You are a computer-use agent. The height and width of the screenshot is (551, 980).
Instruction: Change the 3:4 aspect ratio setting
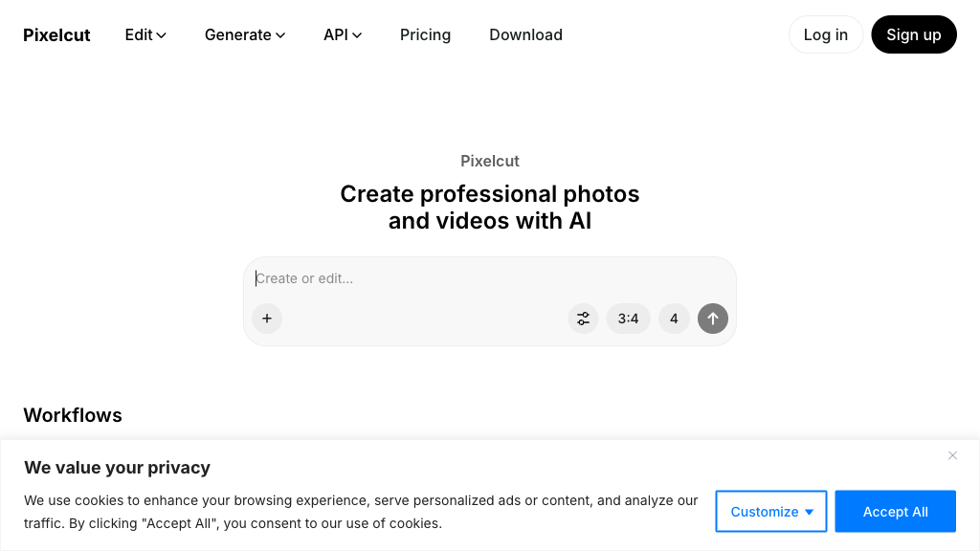(628, 319)
